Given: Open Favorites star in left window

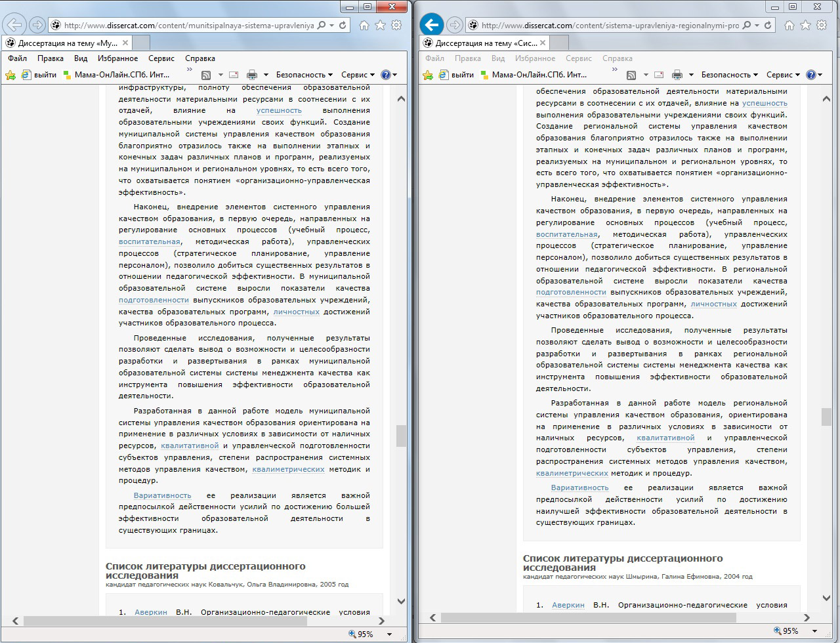Looking at the screenshot, I should [380, 26].
